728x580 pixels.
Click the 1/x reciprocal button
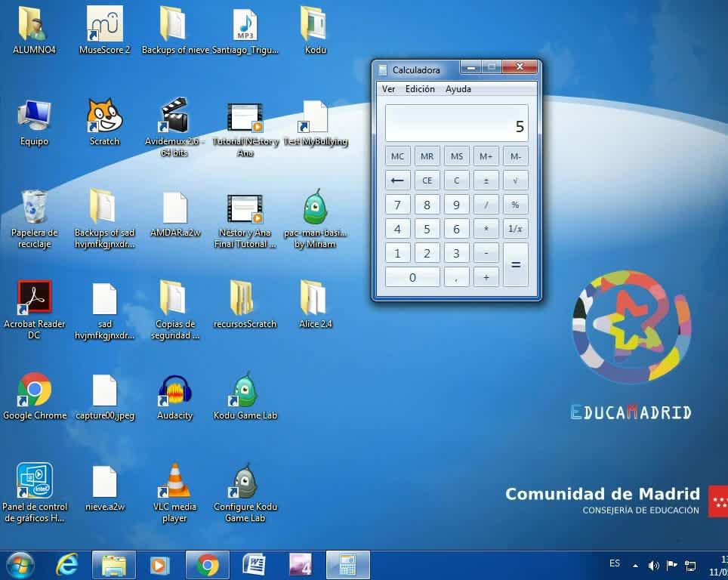coord(515,229)
